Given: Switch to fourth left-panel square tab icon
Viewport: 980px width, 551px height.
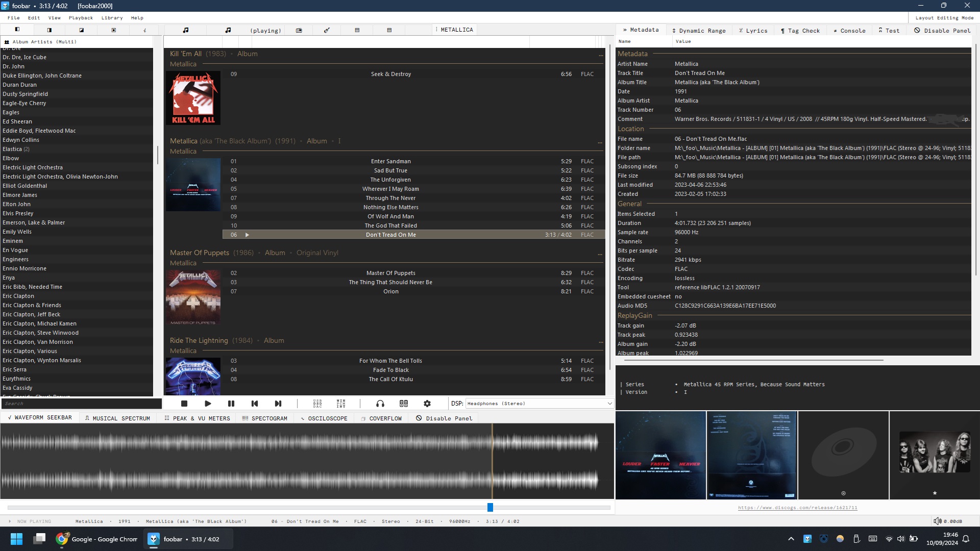Looking at the screenshot, I should pos(113,30).
